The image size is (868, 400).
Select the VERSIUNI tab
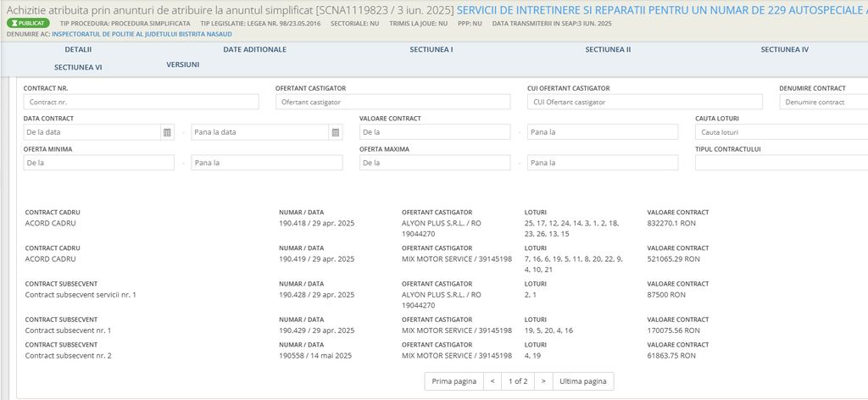coord(182,64)
